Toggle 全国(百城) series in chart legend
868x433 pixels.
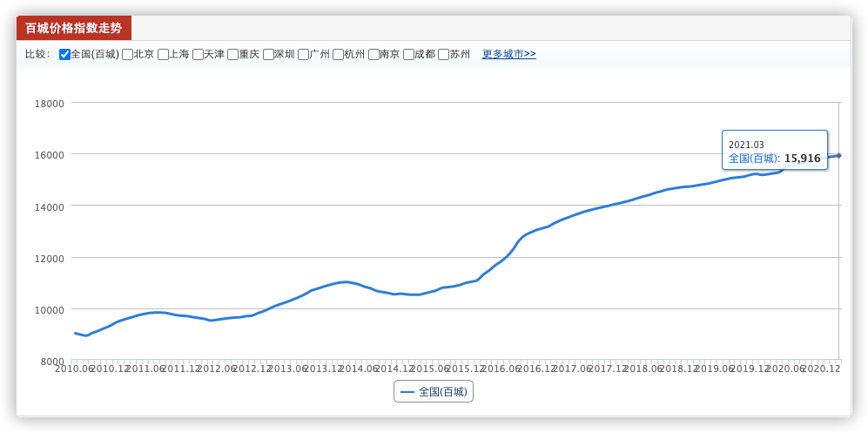434,392
